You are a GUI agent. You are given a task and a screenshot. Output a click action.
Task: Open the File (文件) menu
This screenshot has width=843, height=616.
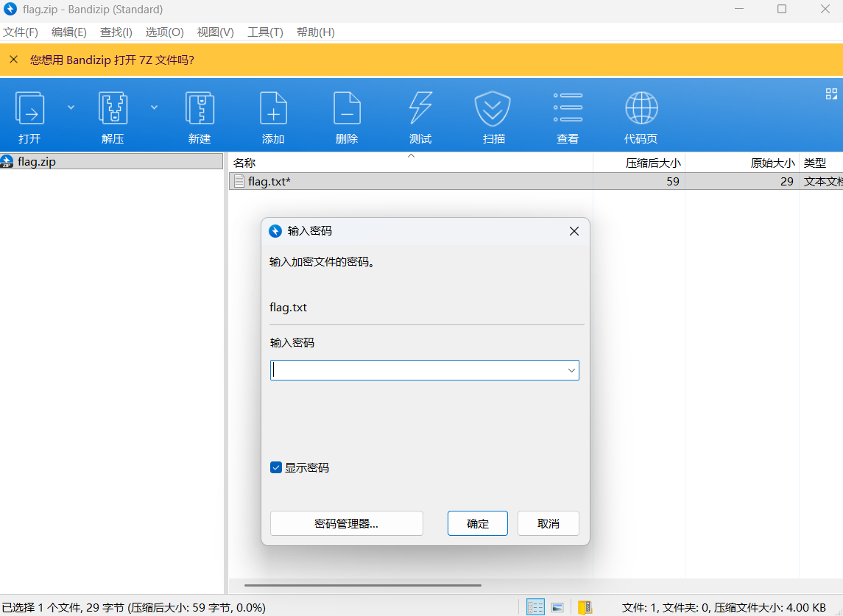pos(21,32)
